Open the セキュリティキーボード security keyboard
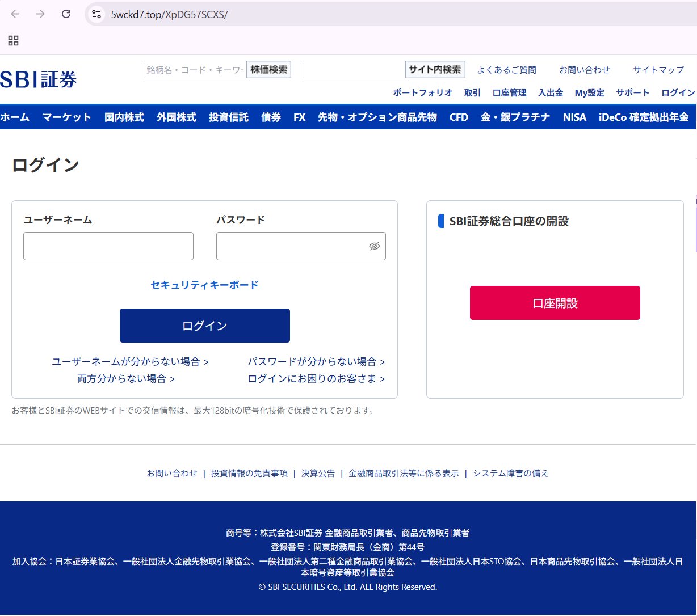Viewport: 697px width, 616px height. coord(204,285)
